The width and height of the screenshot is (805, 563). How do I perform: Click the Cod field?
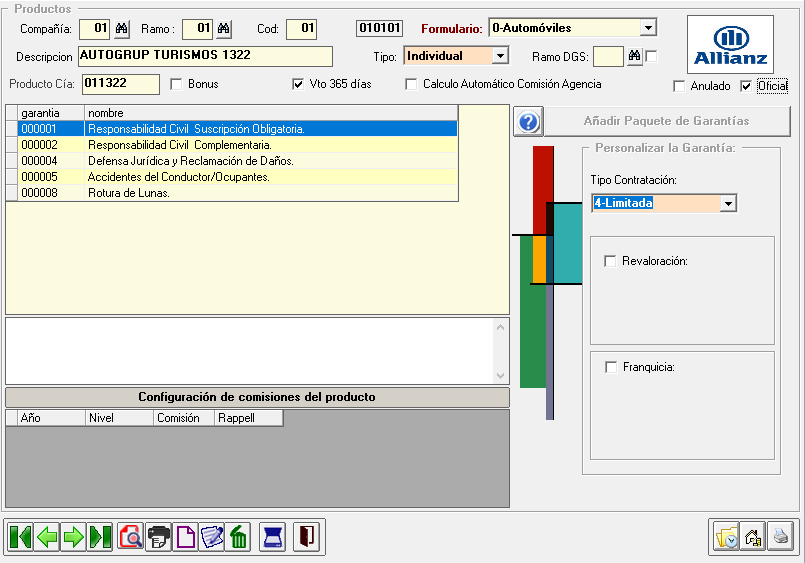click(x=301, y=29)
